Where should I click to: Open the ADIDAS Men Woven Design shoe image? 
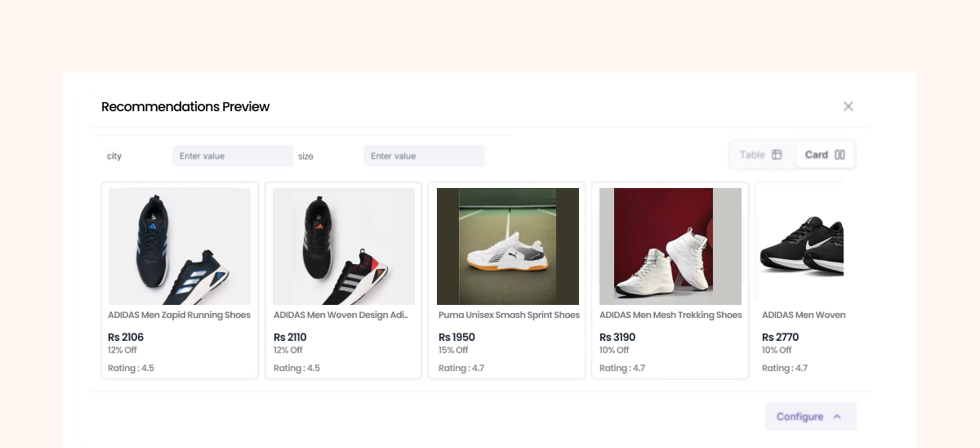344,246
